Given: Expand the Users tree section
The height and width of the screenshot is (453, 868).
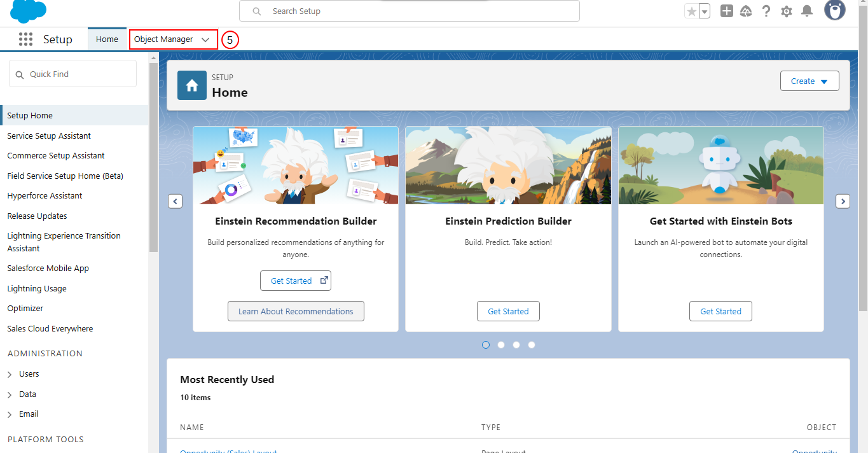Looking at the screenshot, I should pos(10,375).
